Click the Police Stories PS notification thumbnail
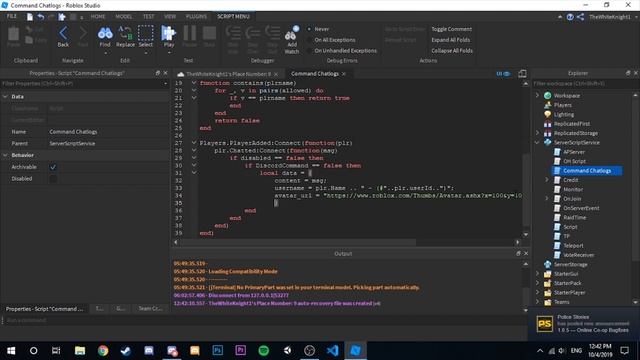Image resolution: width=640 pixels, height=360 pixels. tap(544, 324)
